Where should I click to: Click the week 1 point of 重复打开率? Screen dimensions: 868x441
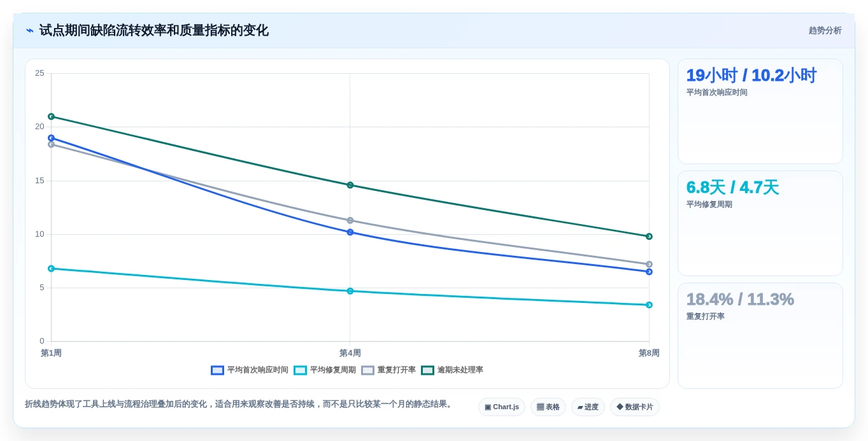point(51,144)
